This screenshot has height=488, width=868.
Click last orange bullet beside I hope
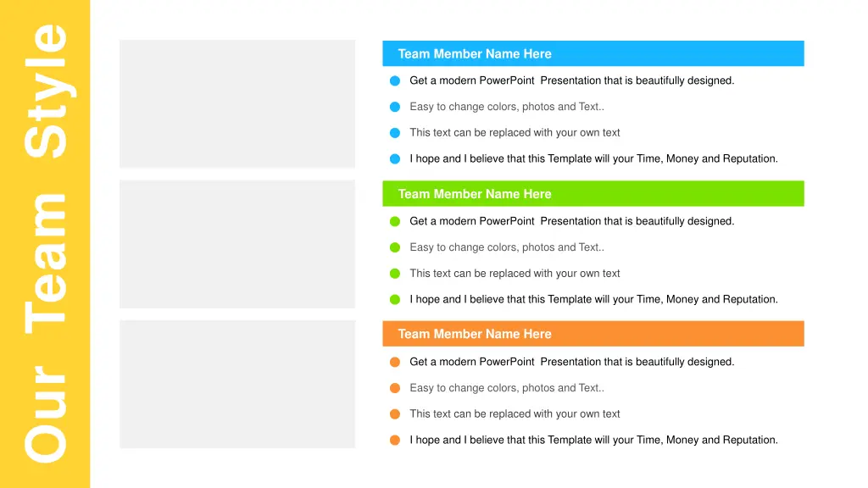point(395,441)
